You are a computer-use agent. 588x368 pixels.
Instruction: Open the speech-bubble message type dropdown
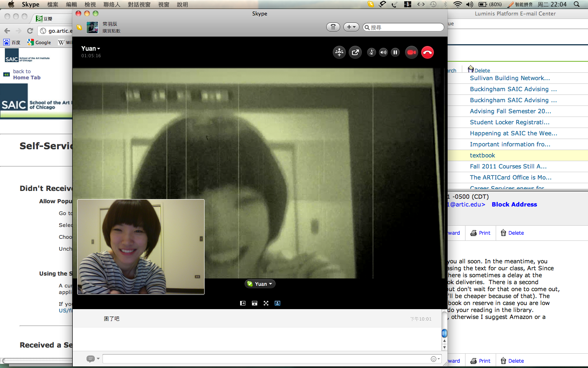93,359
